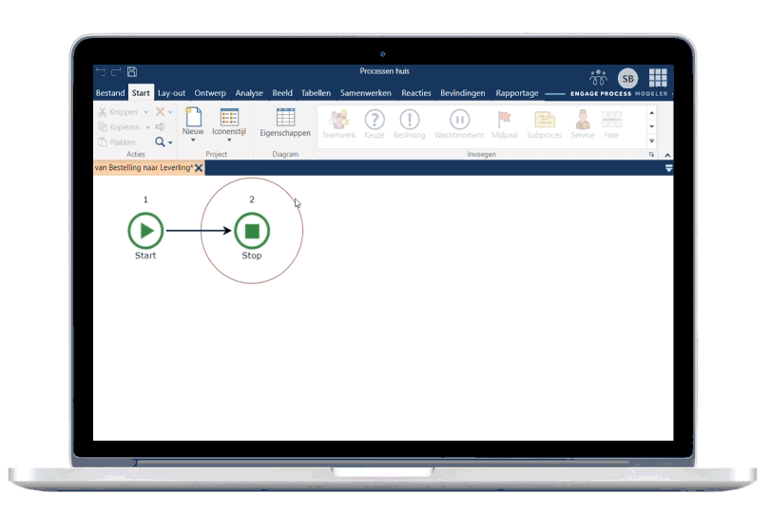Select the Stop node on the canvas

click(252, 231)
